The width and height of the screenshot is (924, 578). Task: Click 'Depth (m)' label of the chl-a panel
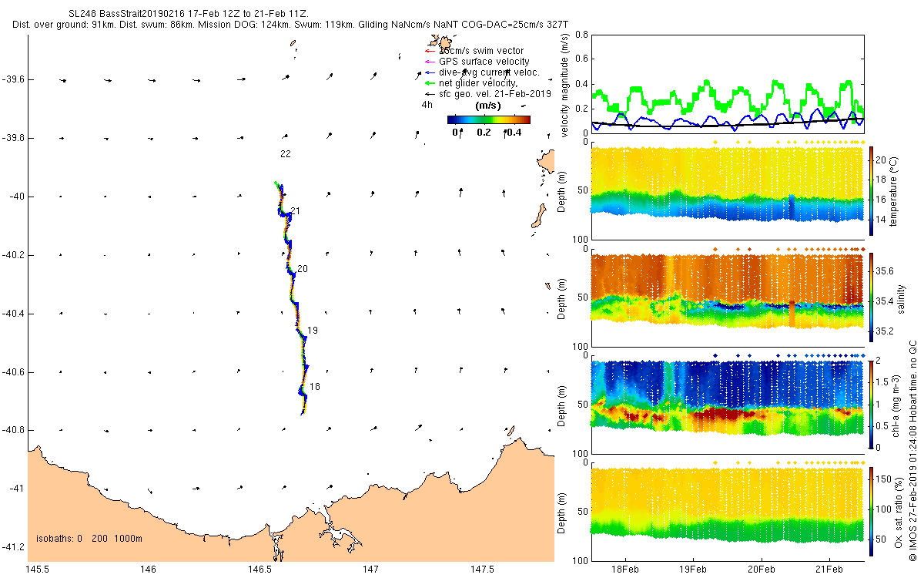click(561, 405)
